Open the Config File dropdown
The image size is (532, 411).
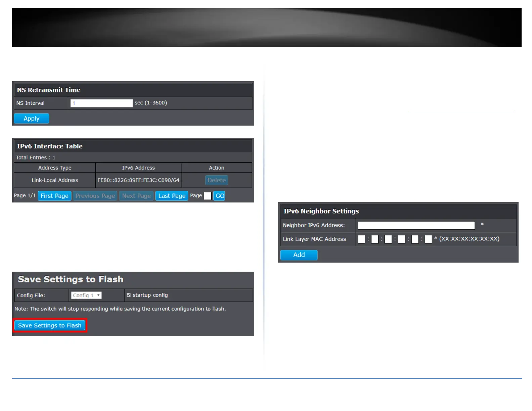pyautogui.click(x=86, y=295)
